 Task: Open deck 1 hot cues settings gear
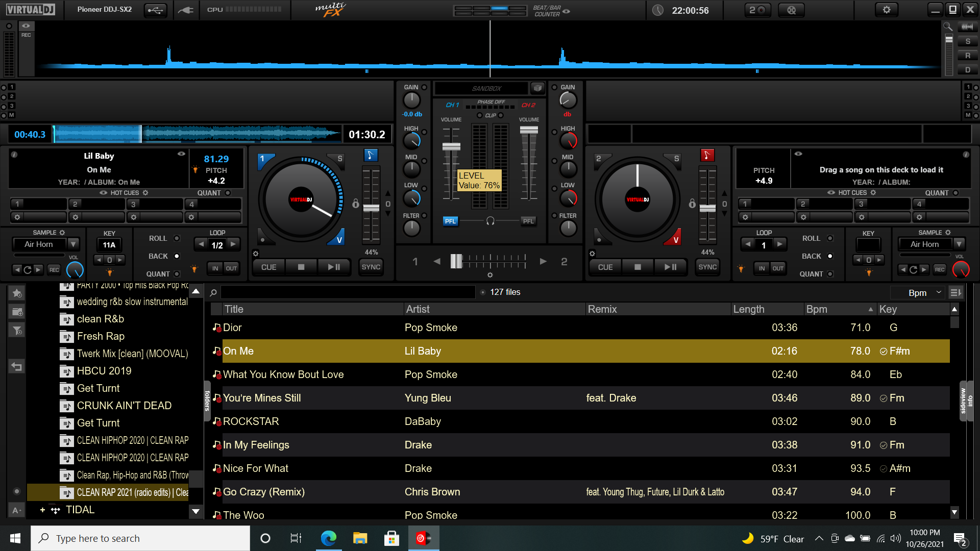point(145,193)
